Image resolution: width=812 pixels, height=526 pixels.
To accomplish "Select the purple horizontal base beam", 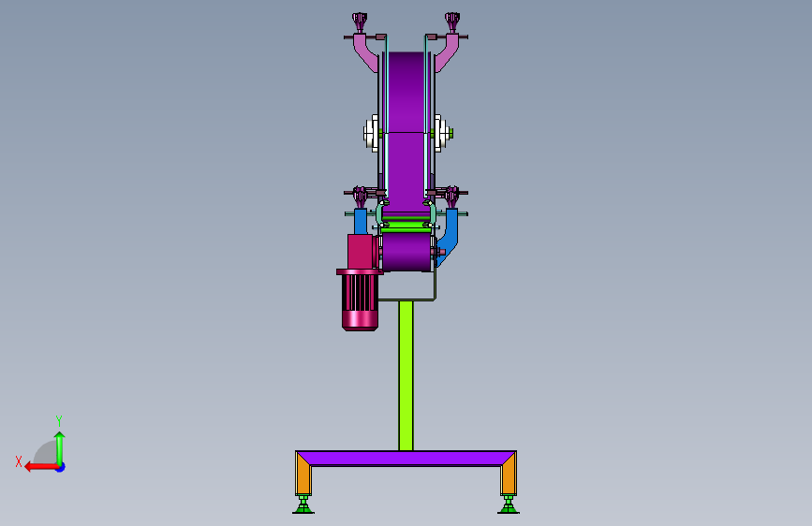I will point(406,459).
